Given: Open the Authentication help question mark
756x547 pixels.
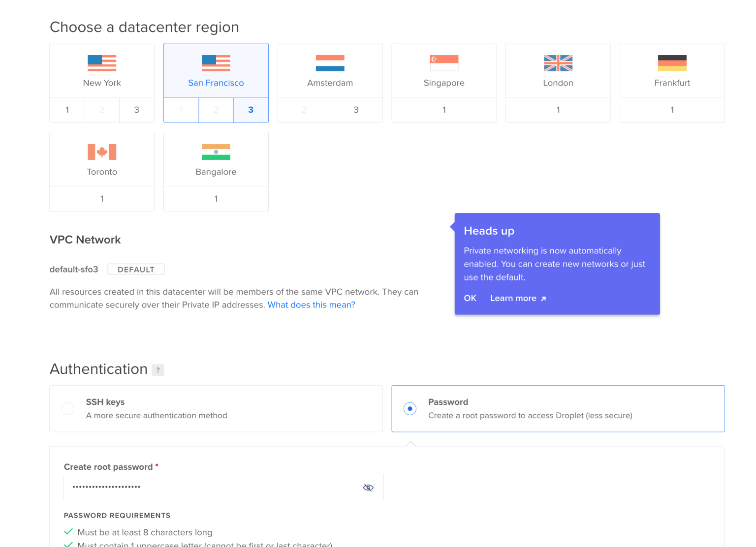Looking at the screenshot, I should pyautogui.click(x=158, y=370).
